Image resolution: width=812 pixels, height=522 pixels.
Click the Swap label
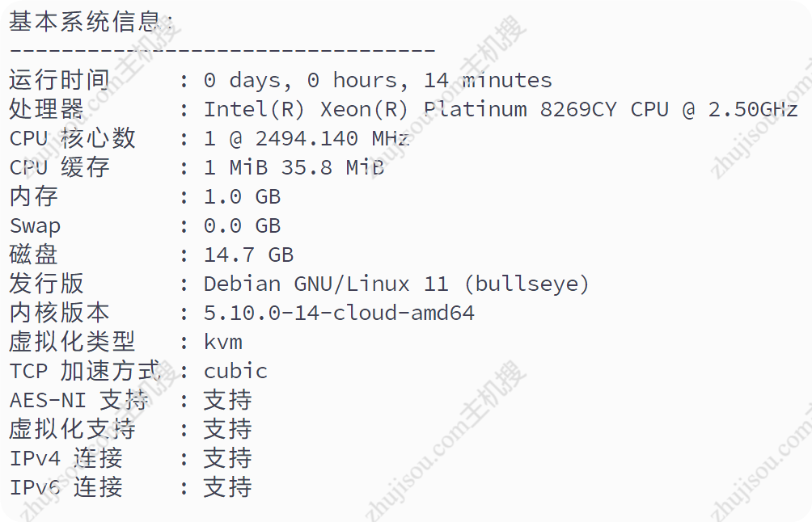click(35, 225)
